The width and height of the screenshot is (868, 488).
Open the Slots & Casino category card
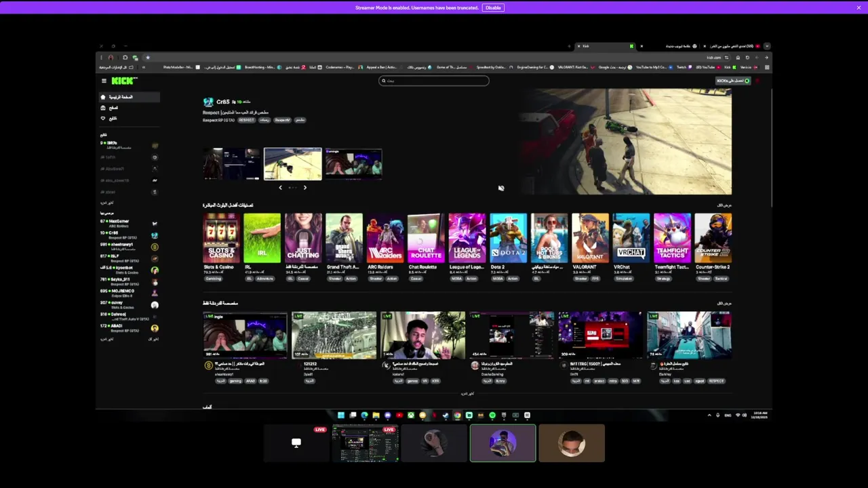pos(221,237)
